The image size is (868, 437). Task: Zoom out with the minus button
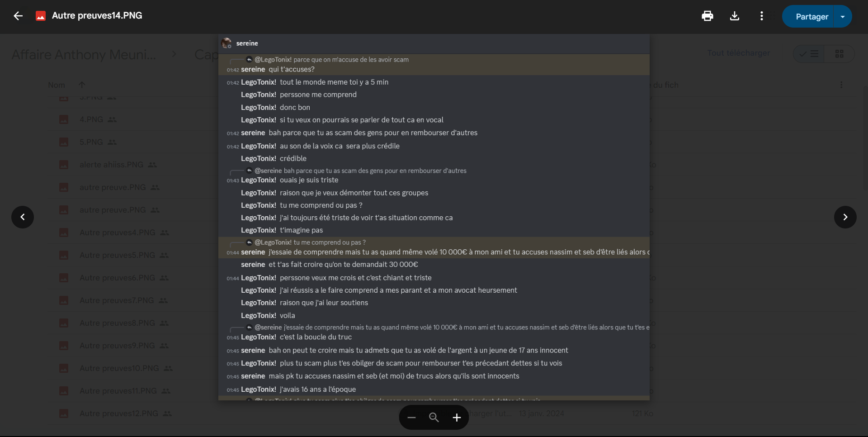[x=411, y=418]
